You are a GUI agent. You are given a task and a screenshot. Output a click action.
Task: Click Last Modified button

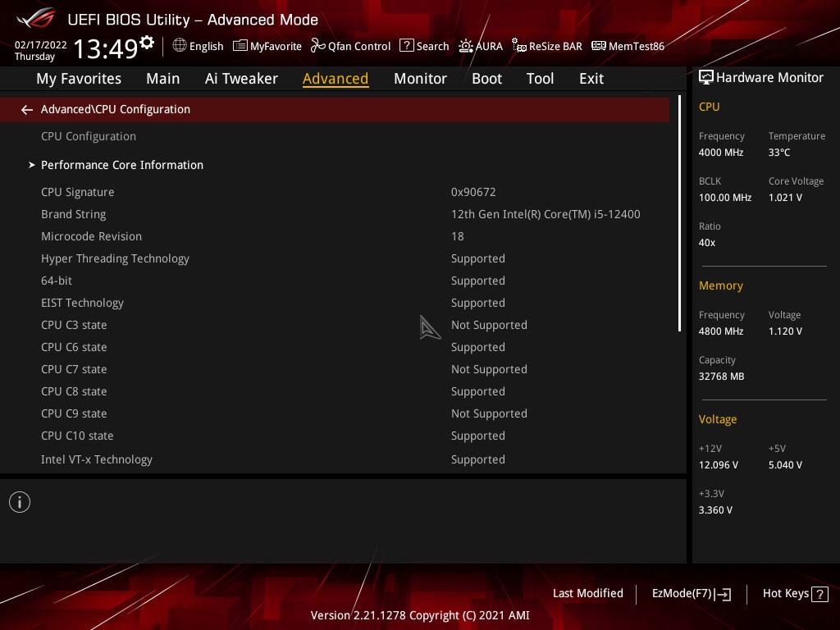click(587, 594)
